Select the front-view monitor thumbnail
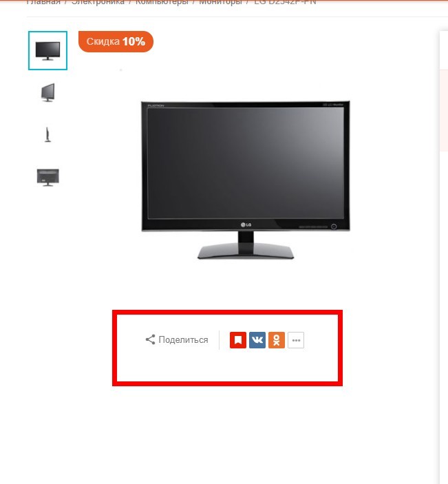The height and width of the screenshot is (484, 448). point(47,51)
